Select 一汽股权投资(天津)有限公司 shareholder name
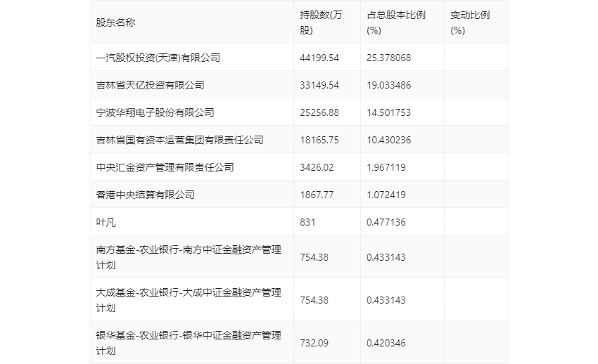This screenshot has width=598, height=364. pyautogui.click(x=158, y=58)
